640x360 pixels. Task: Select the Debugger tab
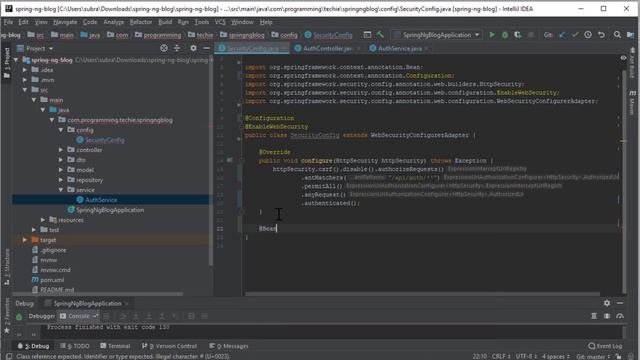(x=42, y=316)
